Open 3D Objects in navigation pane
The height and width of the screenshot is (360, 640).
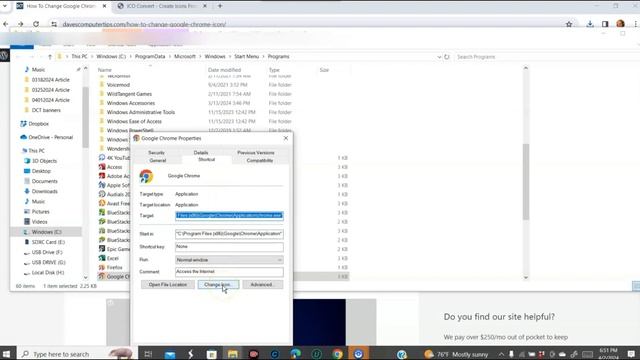[44, 161]
